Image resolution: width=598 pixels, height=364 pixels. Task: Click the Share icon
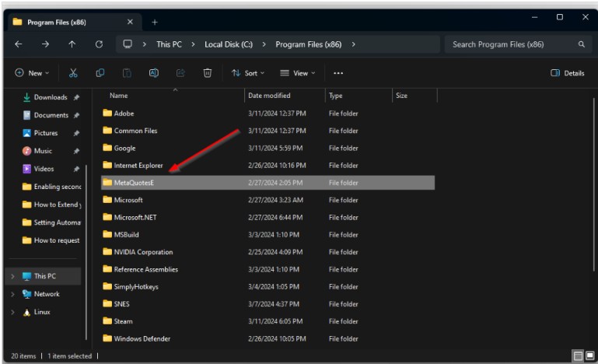(x=180, y=73)
